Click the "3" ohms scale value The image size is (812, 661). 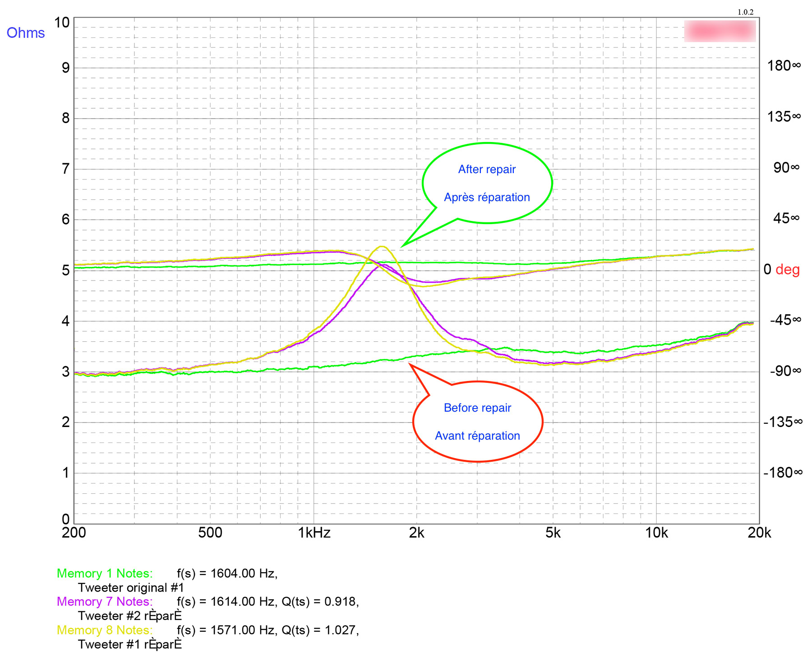pyautogui.click(x=66, y=372)
